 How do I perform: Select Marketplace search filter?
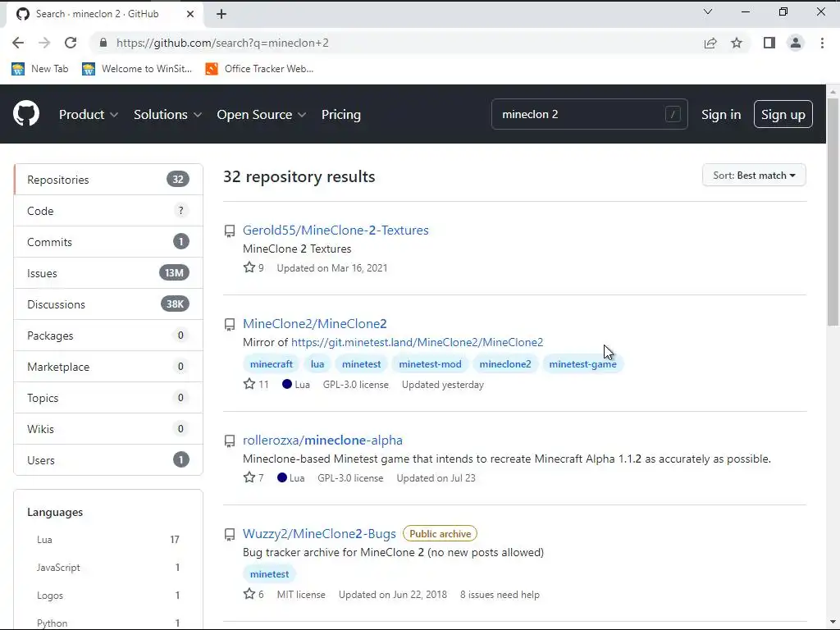pos(108,367)
